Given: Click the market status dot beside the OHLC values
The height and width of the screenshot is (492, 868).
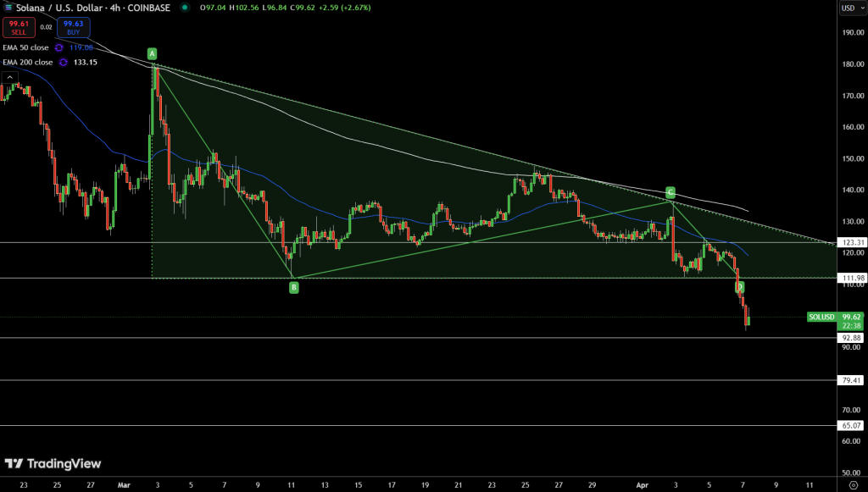Looking at the screenshot, I should (x=185, y=8).
